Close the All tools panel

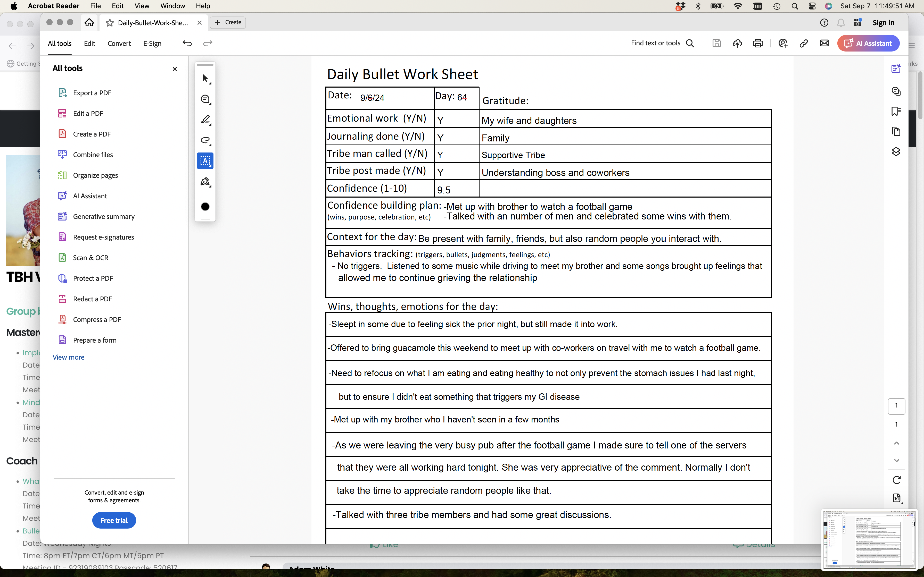pyautogui.click(x=175, y=69)
